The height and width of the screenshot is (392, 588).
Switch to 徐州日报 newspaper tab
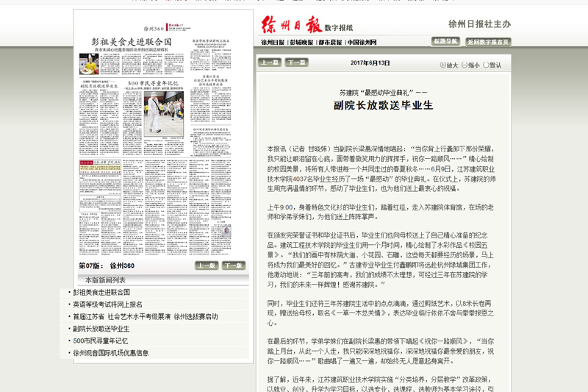coord(273,43)
